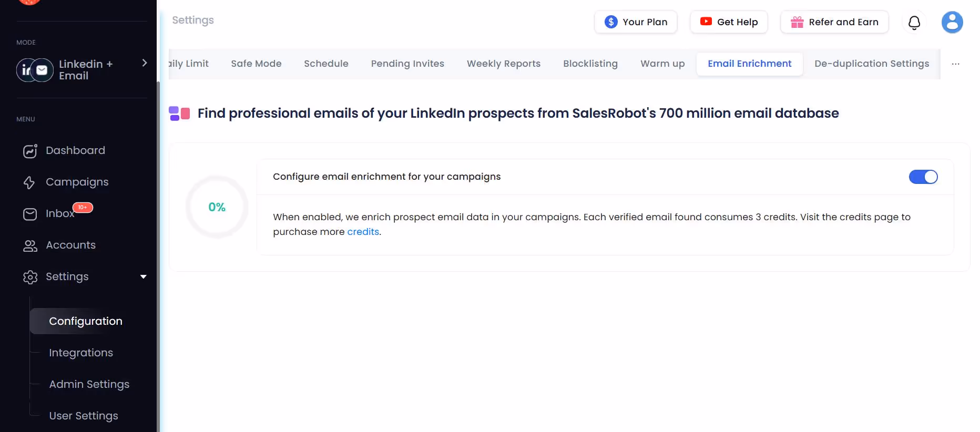The image size is (980, 432).
Task: Open the notification bell
Action: click(x=914, y=23)
